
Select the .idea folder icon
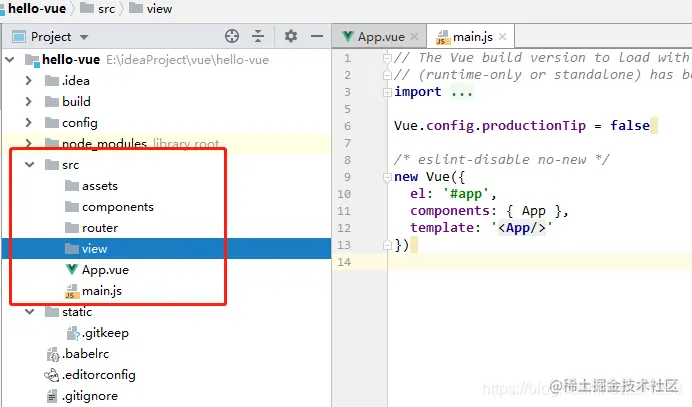coord(52,80)
